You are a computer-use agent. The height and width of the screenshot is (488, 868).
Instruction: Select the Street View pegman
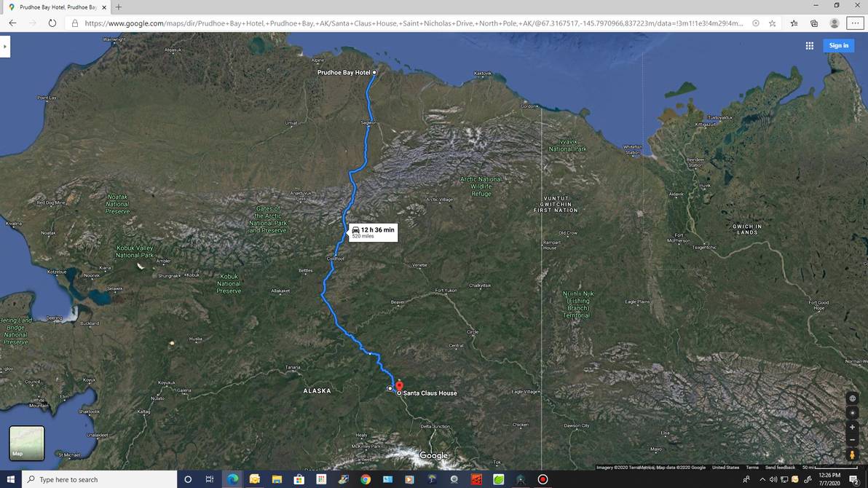click(x=853, y=454)
